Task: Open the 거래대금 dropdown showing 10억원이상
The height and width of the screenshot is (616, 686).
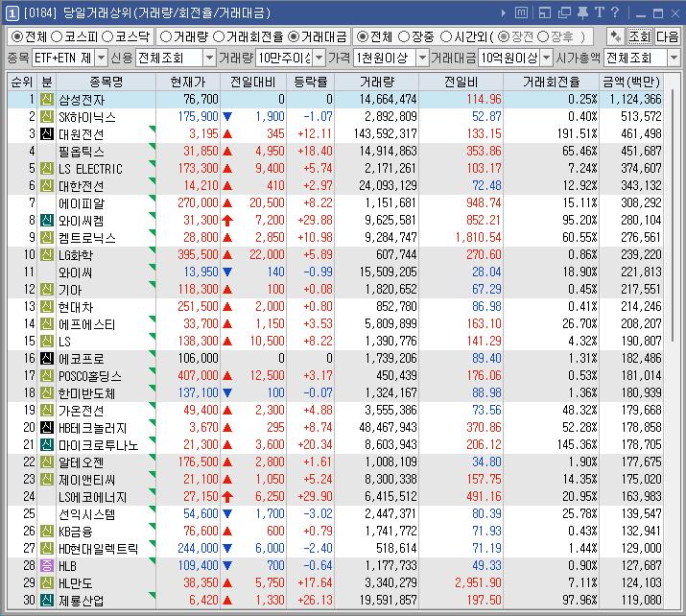Action: pyautogui.click(x=547, y=58)
